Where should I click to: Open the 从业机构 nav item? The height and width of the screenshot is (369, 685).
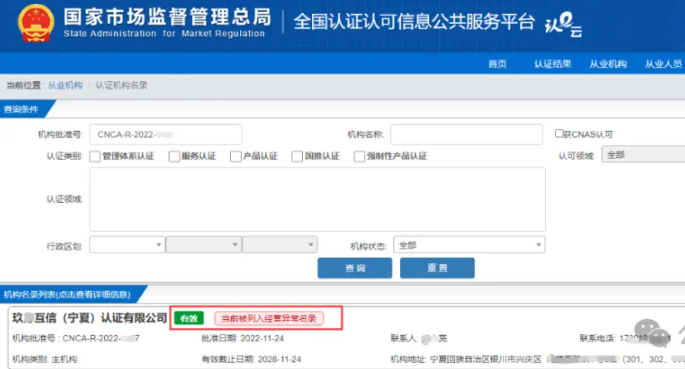(x=608, y=64)
